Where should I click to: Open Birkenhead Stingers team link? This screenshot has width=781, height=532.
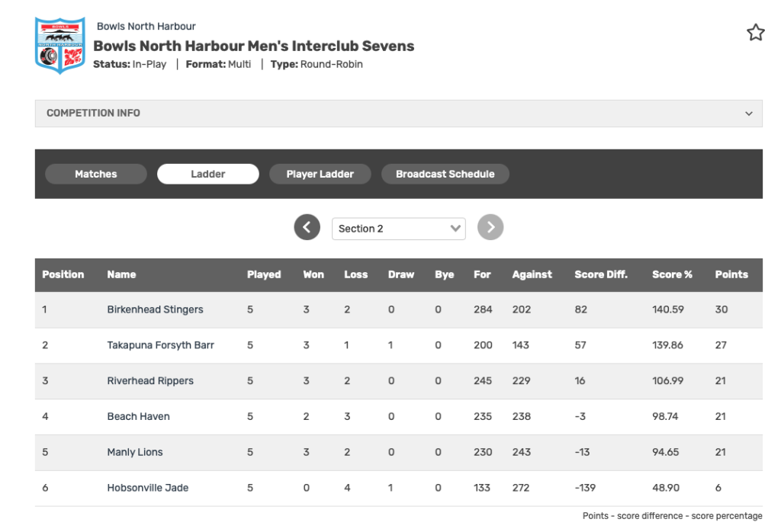tap(155, 309)
